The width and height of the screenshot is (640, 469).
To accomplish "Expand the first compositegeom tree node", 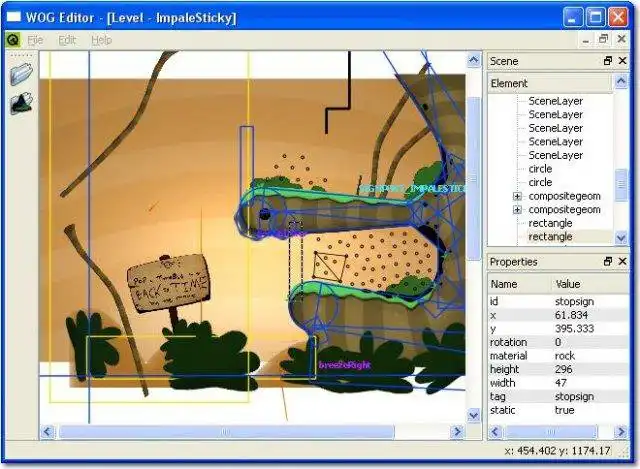I will pos(517,196).
